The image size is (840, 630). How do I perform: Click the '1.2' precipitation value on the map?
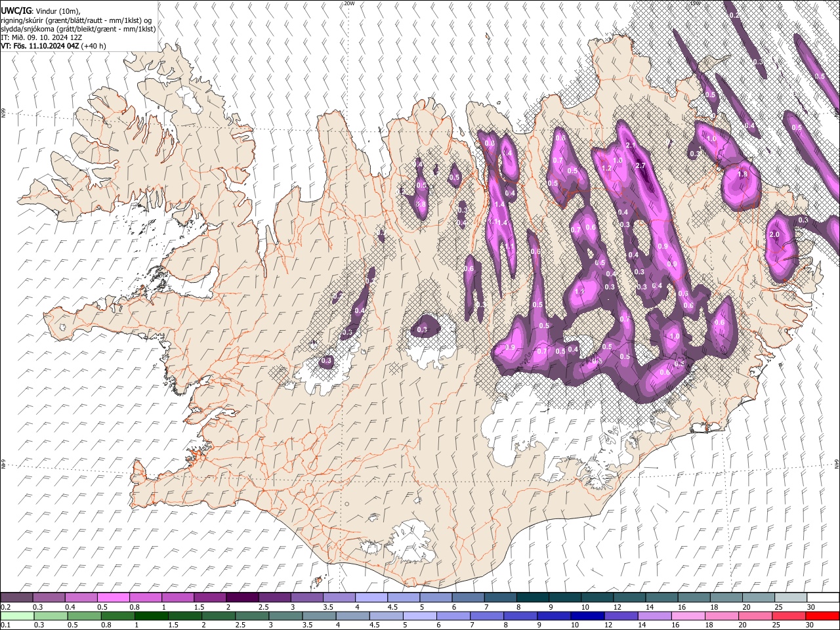[x=607, y=169]
